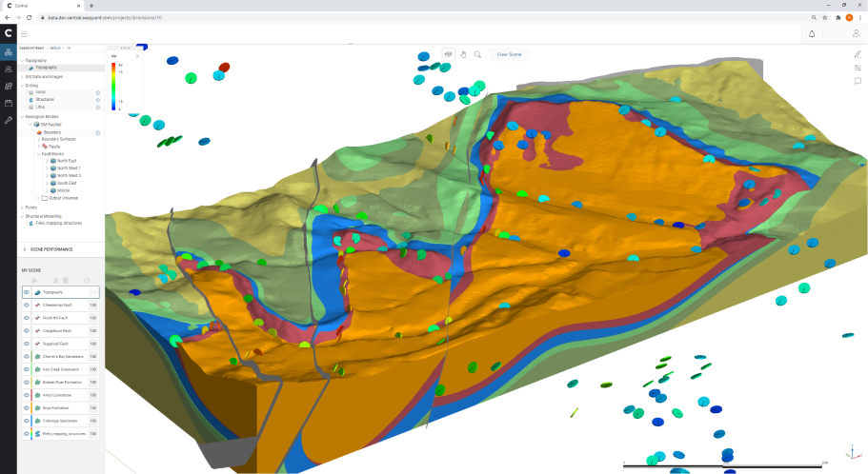Close the dip color legend
Screen dimensions: 868x474
point(137,56)
